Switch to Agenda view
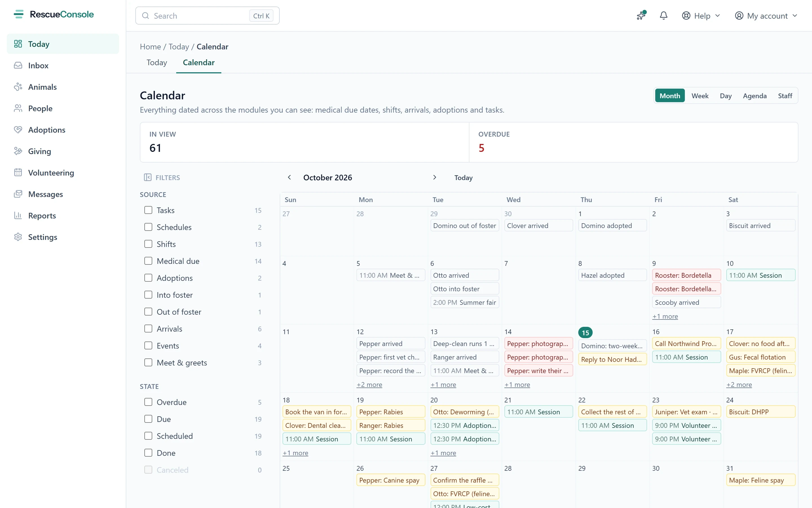The width and height of the screenshot is (812, 508). (x=754, y=96)
